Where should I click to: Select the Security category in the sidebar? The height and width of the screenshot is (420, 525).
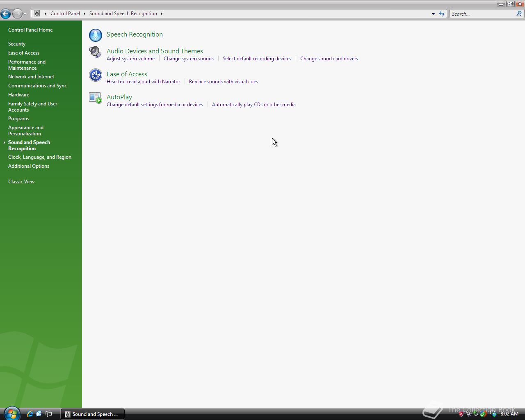click(x=17, y=44)
